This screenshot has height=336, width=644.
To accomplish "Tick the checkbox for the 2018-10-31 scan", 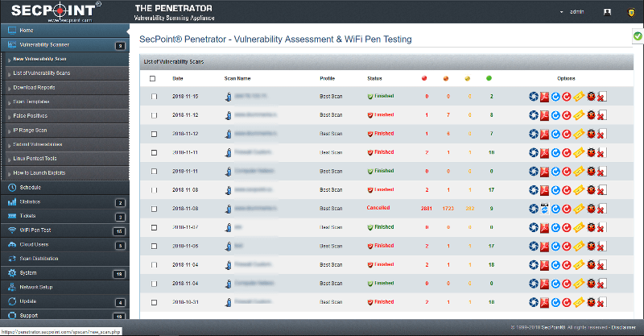I will click(x=154, y=302).
